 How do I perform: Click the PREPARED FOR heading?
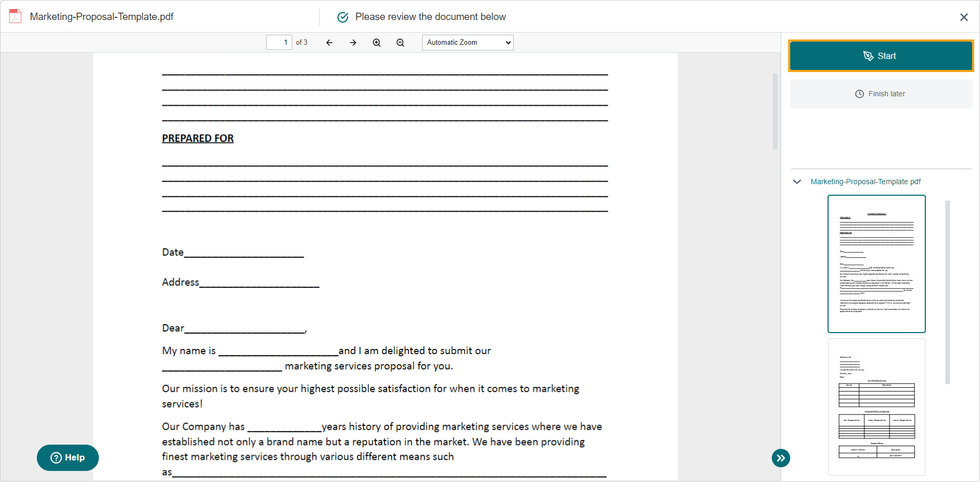198,138
